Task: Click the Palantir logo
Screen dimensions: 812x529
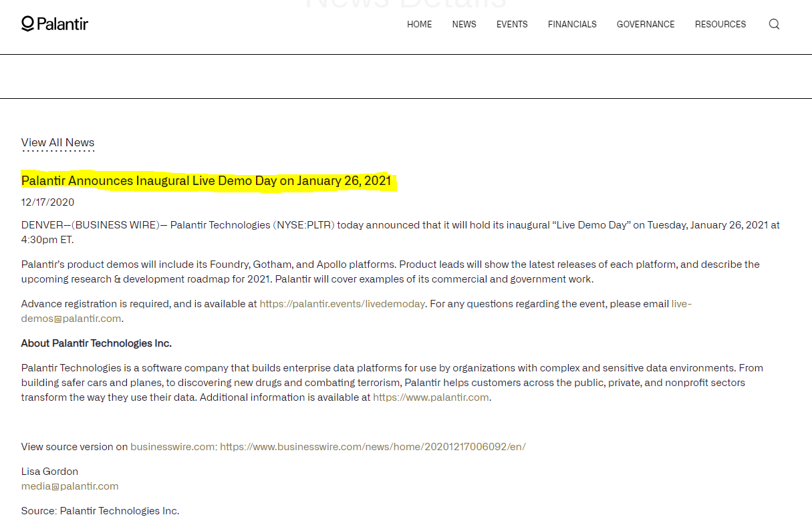Action: coord(55,24)
